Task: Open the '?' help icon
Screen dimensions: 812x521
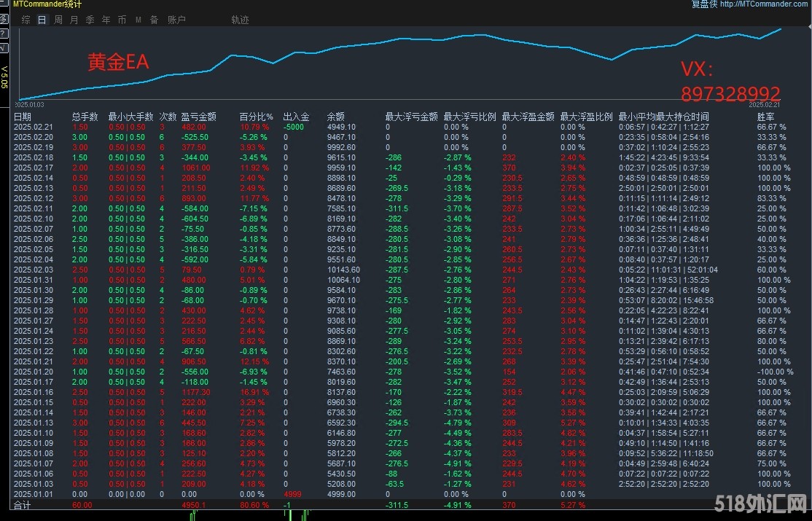Action: [x=4, y=34]
